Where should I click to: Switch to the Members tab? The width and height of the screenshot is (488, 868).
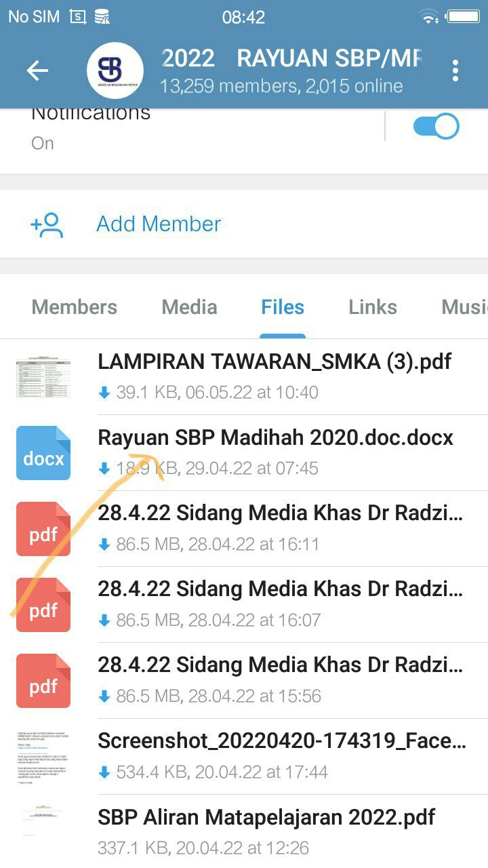click(x=75, y=307)
